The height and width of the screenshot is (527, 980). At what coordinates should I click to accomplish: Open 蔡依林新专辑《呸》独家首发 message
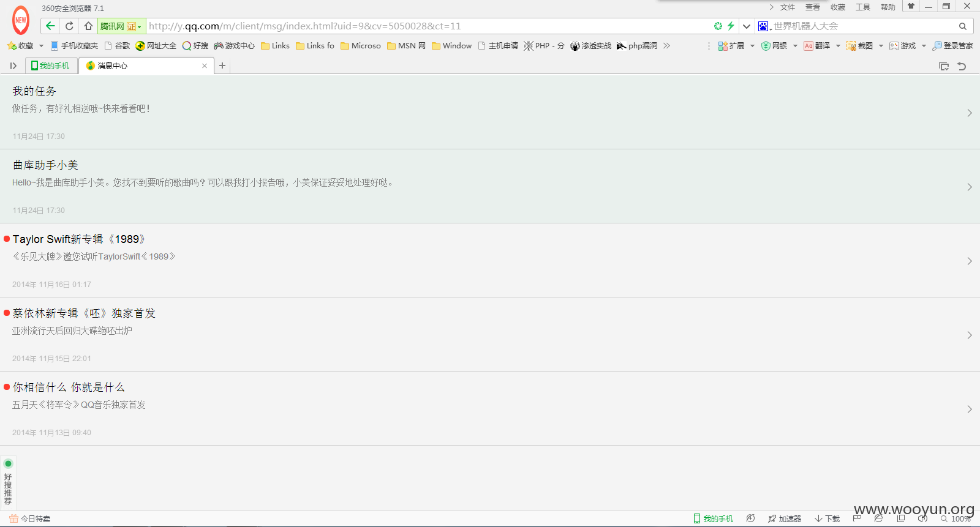click(x=490, y=334)
